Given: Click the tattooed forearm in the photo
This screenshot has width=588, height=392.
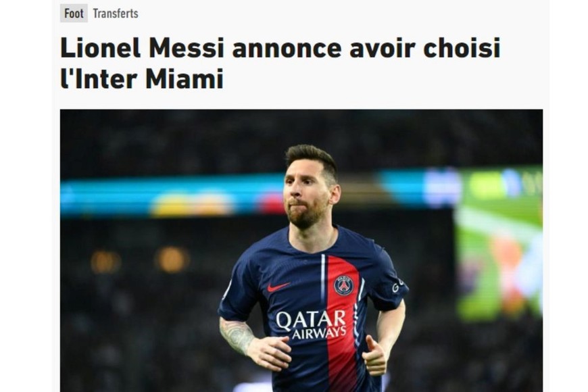Looking at the screenshot, I should [237, 335].
